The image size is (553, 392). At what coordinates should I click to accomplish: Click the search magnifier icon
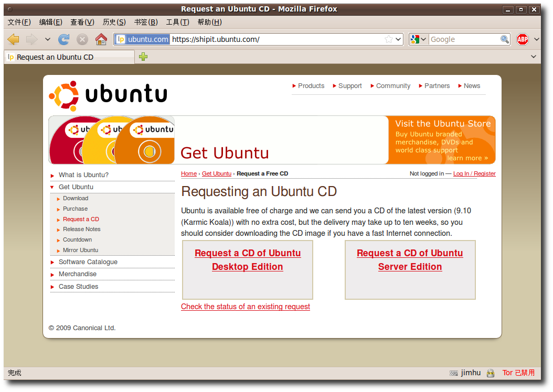(505, 39)
